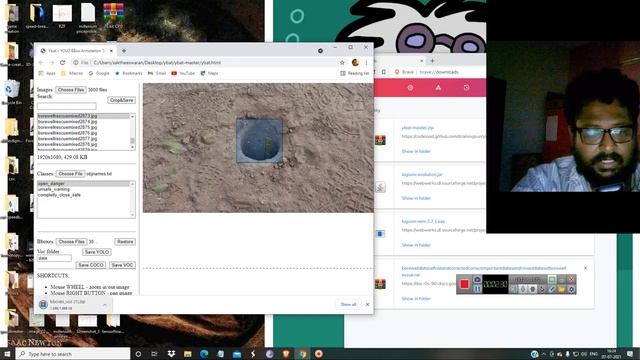
Task: Open Task View on the taskbar
Action: pyautogui.click(x=154, y=354)
